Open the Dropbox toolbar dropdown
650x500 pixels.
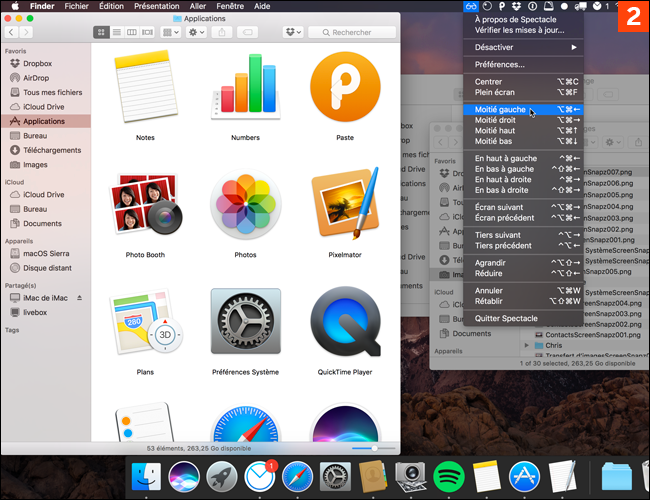294,32
